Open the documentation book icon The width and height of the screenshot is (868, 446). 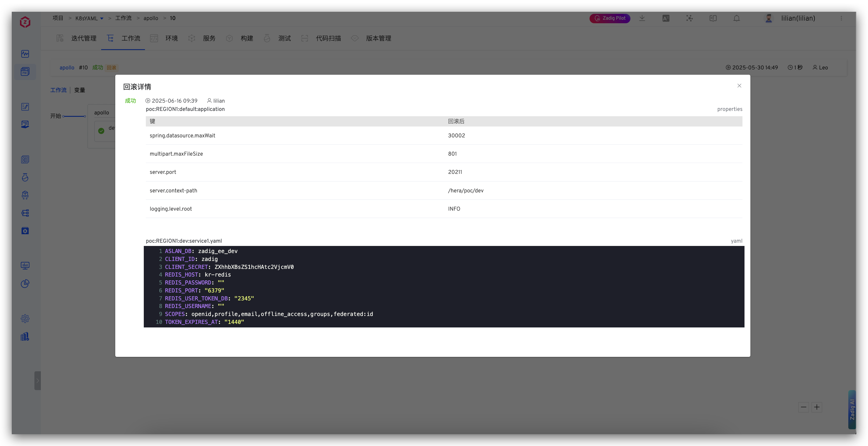(x=713, y=18)
